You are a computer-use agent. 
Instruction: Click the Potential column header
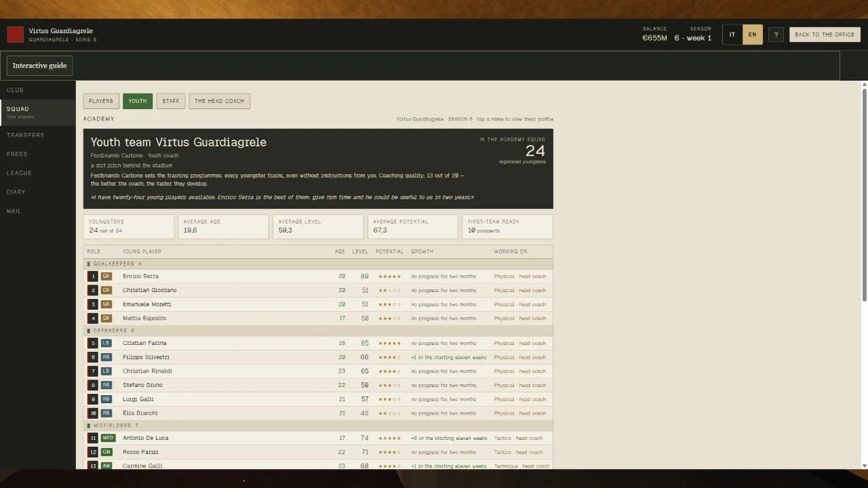click(x=389, y=251)
